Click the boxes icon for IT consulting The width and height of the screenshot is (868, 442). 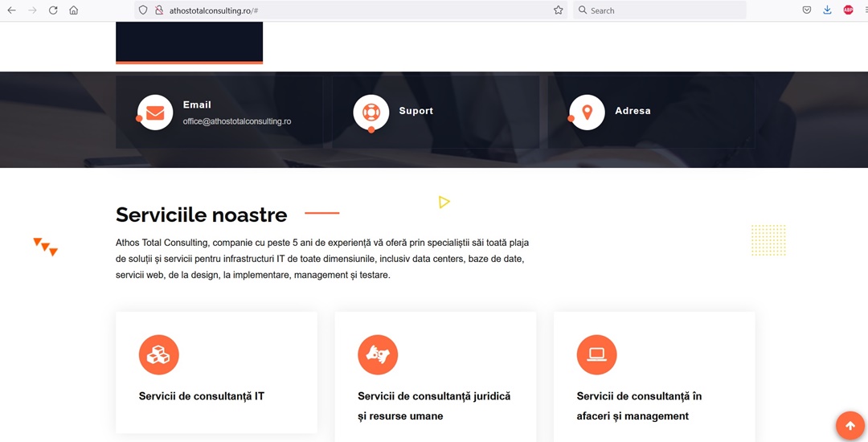pyautogui.click(x=159, y=354)
